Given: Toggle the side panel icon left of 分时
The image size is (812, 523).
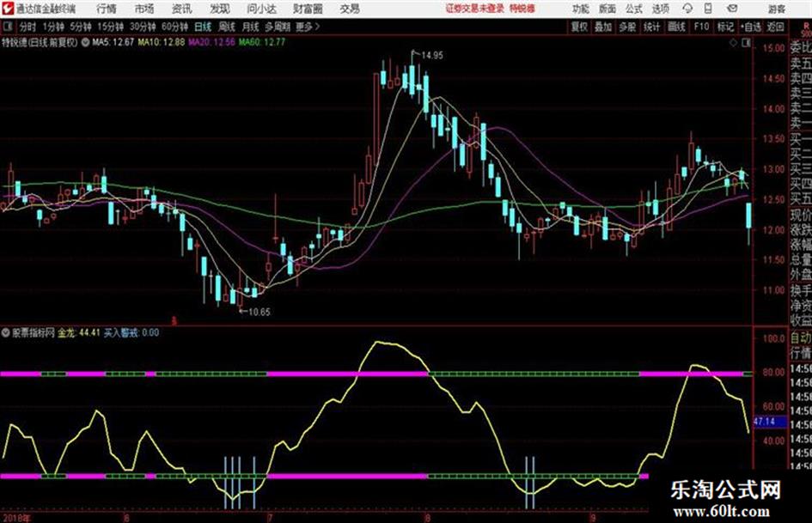Looking at the screenshot, I should coord(8,27).
